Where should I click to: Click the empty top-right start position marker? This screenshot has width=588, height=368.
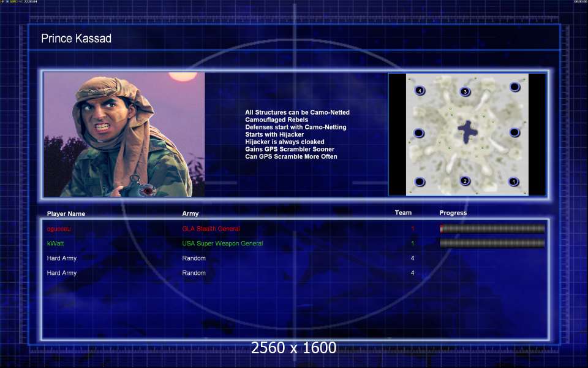pyautogui.click(x=514, y=87)
